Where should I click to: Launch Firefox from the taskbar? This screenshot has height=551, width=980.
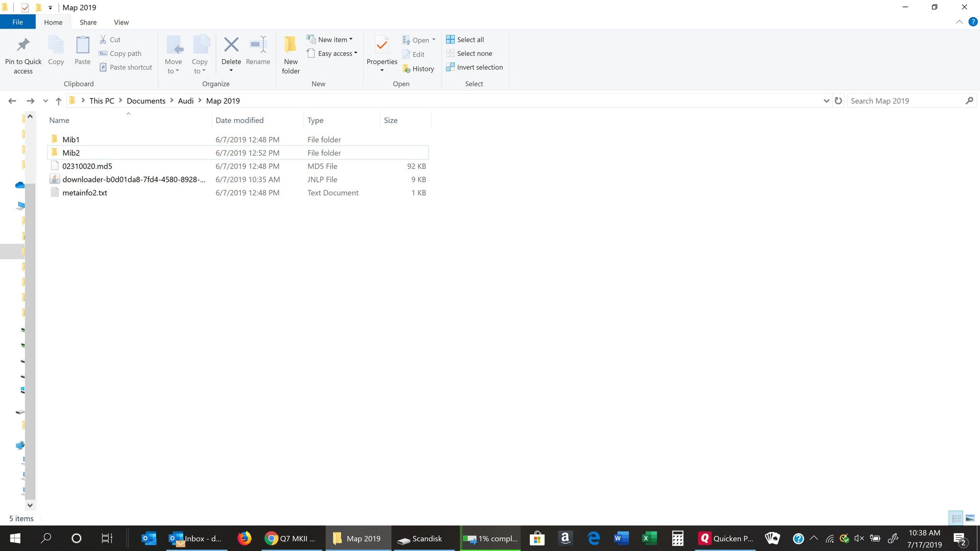click(x=245, y=538)
